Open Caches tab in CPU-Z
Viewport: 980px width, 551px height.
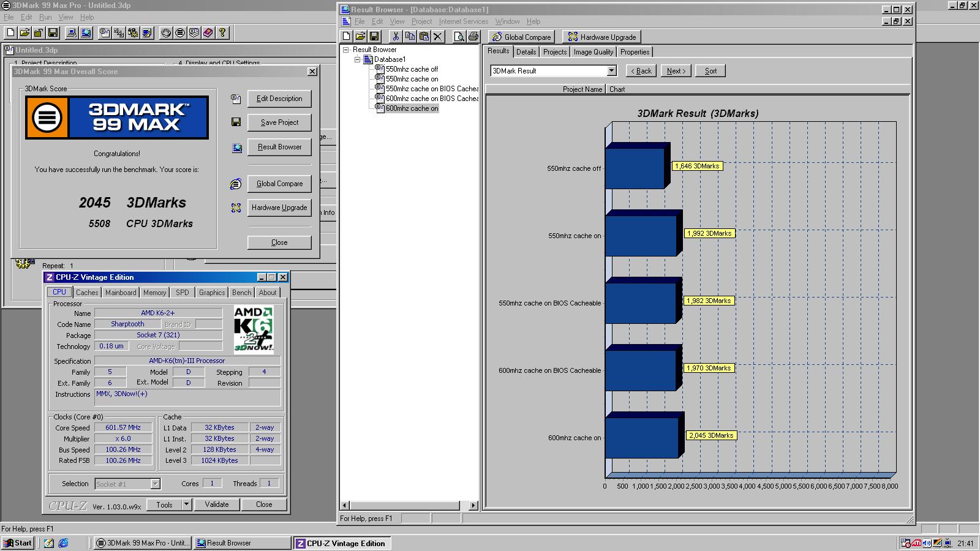(87, 293)
